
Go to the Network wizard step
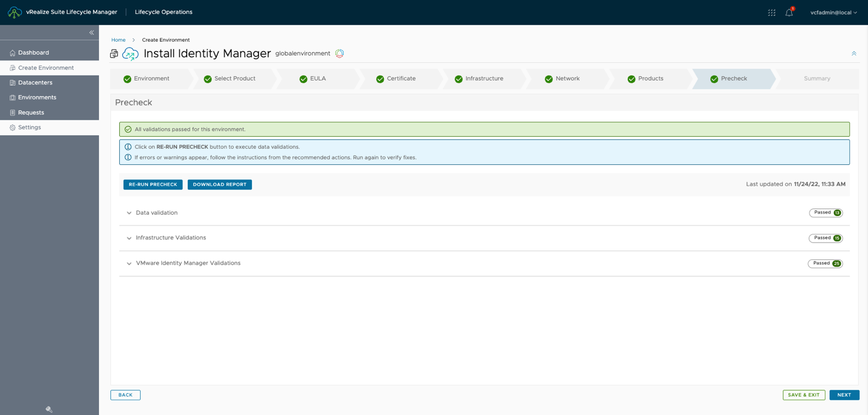pos(567,79)
